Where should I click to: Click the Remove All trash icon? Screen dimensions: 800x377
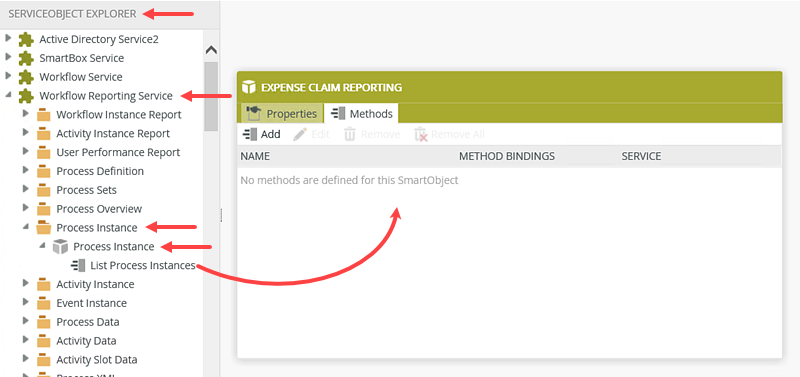[x=420, y=135]
